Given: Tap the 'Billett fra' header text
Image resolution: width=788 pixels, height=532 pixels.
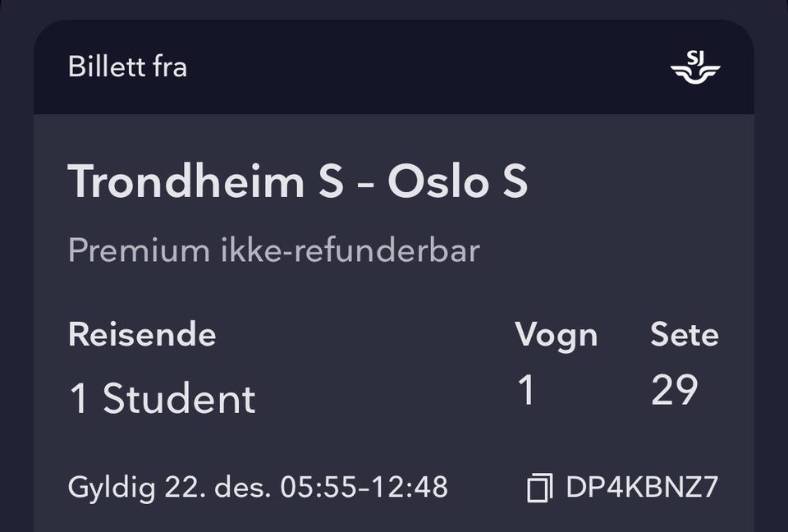Looking at the screenshot, I should (x=128, y=66).
